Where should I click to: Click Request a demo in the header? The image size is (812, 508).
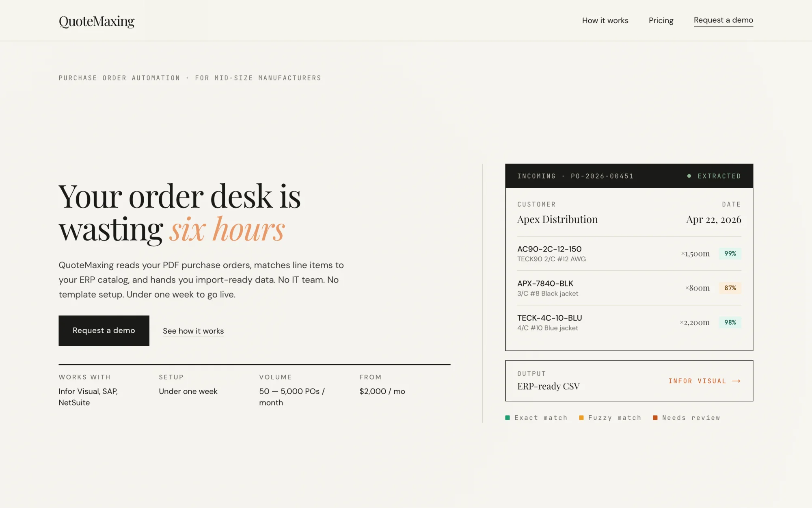(723, 20)
